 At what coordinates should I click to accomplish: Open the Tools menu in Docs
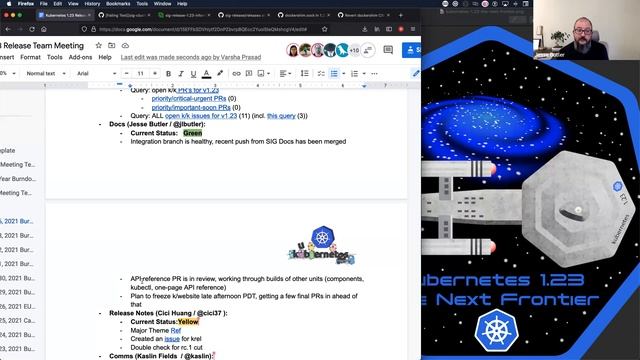pyautogui.click(x=54, y=58)
